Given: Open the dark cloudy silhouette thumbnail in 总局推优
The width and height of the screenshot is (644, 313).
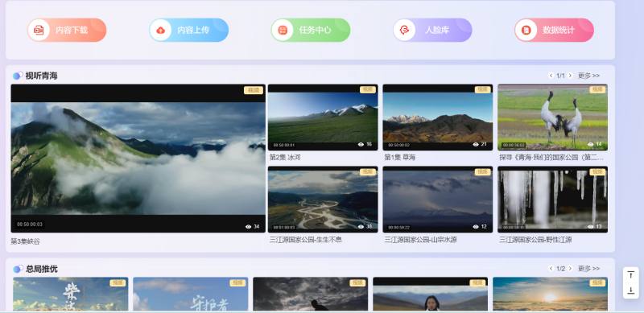Looking at the screenshot, I should coord(311,294).
